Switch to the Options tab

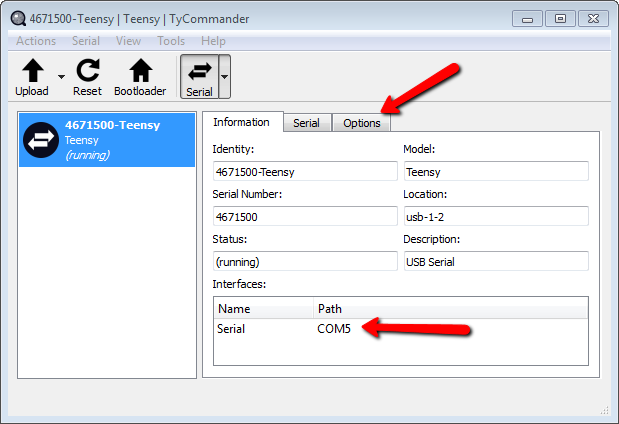362,123
